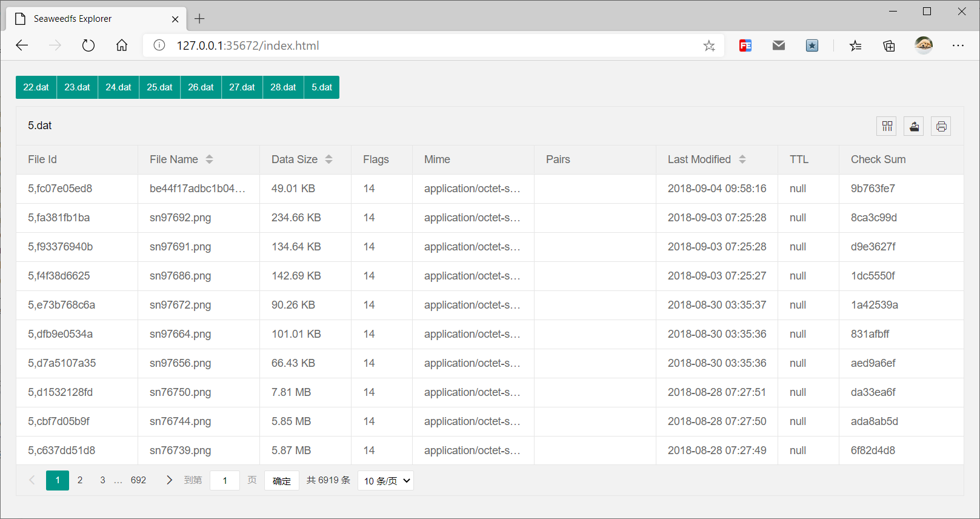The height and width of the screenshot is (519, 980).
Task: Open the red FE extension icon
Action: [745, 45]
